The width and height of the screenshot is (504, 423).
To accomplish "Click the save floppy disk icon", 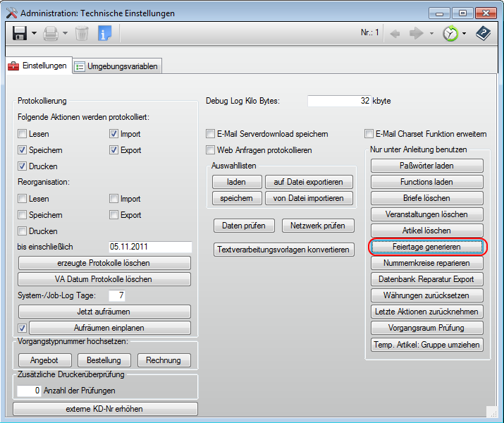I will (19, 32).
